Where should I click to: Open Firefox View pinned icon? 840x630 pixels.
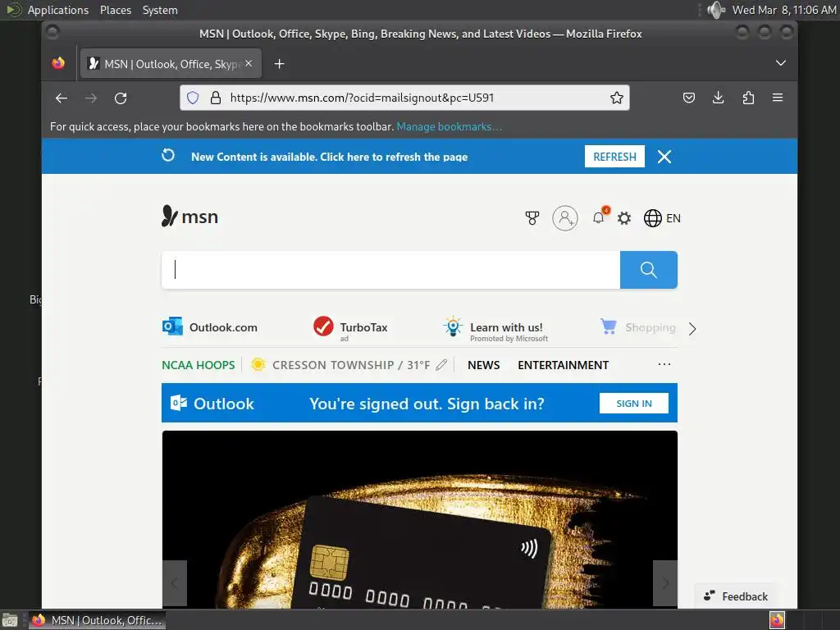[58, 63]
